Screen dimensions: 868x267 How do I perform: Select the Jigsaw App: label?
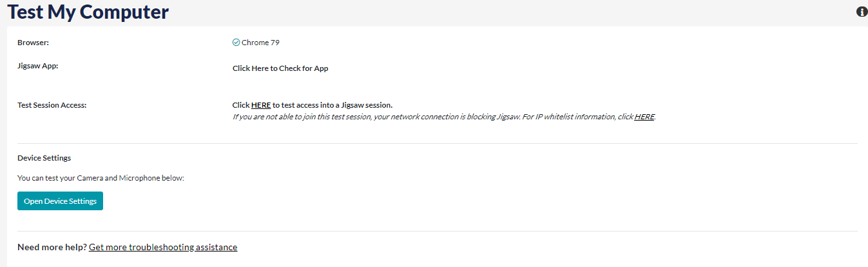[38, 66]
